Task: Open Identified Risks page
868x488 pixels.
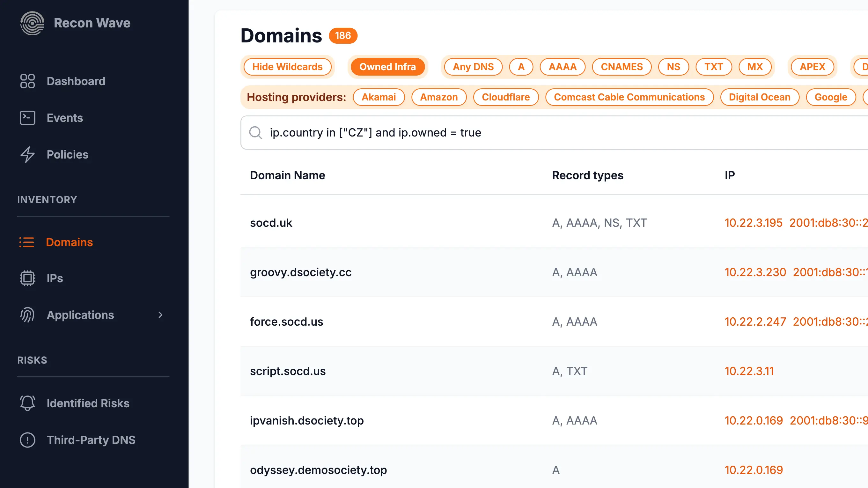Action: coord(88,403)
